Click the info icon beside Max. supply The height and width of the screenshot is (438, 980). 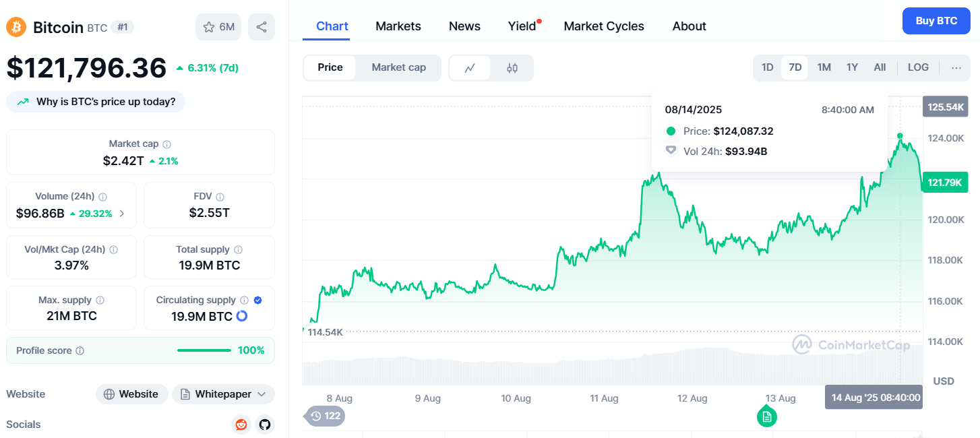click(x=100, y=301)
